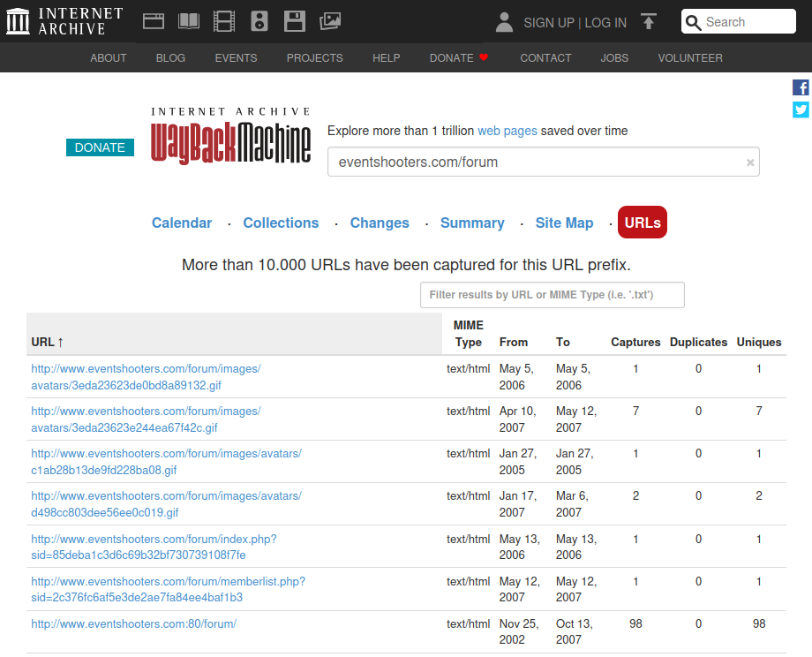Viewport: 812px width, 657px height.
Task: Open the Video film icon
Action: coord(224,21)
